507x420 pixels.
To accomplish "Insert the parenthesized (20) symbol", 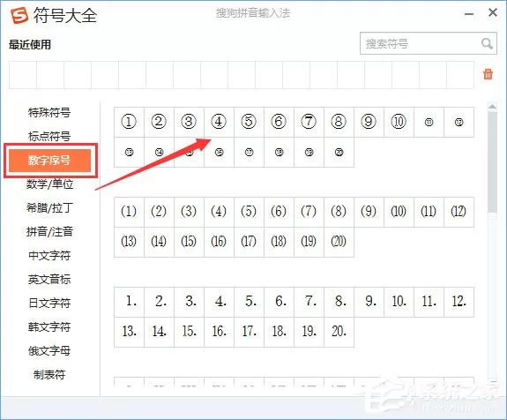I will (339, 242).
